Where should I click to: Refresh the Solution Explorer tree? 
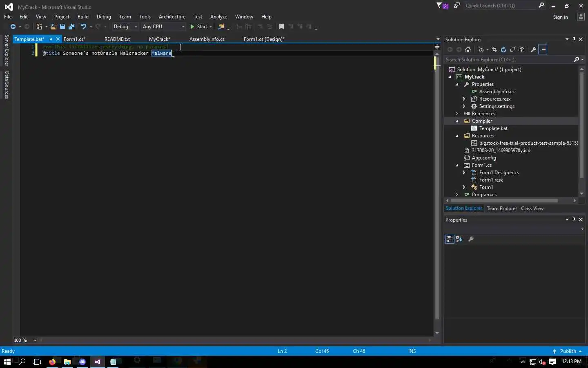pos(503,49)
